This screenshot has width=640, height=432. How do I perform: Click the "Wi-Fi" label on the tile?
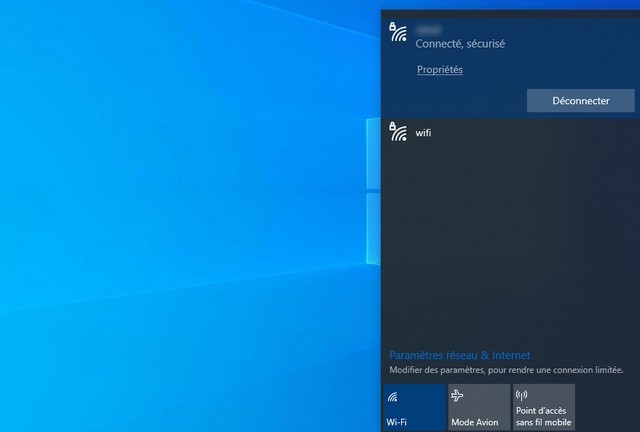point(396,423)
